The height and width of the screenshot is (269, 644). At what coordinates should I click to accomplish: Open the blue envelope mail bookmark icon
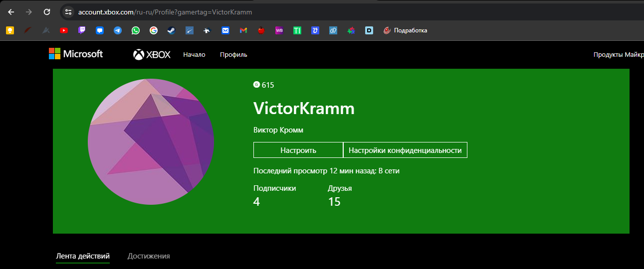pos(225,30)
